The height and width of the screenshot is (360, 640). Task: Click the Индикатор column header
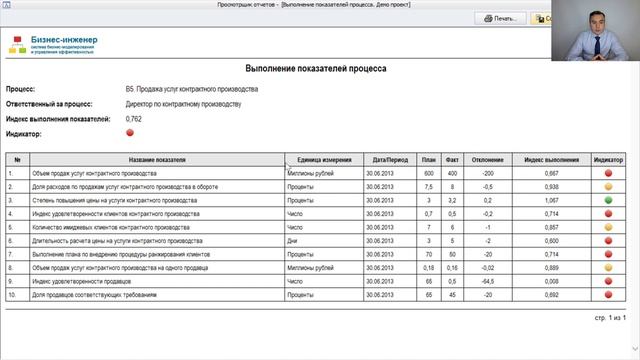608,160
